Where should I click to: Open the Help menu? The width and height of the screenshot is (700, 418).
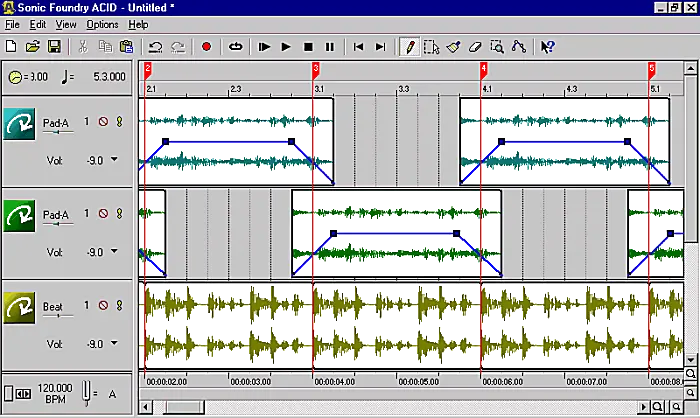138,25
